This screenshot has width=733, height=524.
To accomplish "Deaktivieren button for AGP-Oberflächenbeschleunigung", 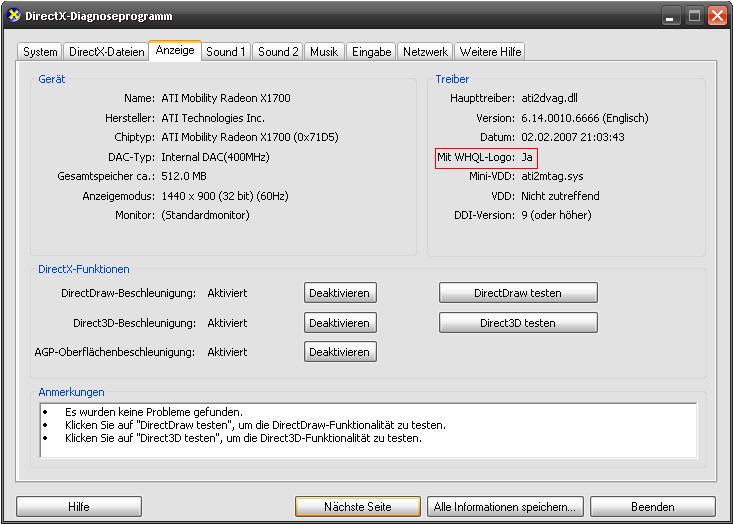I will point(340,352).
